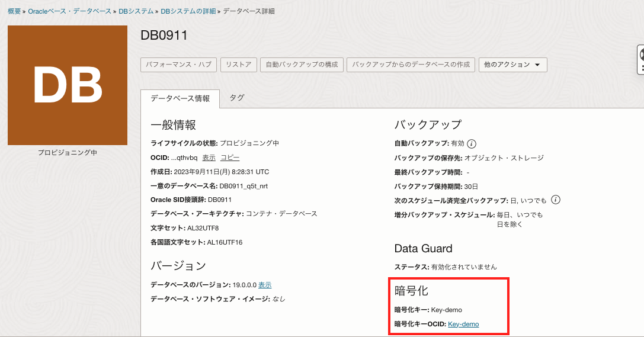Viewport: 644px width, 337px height.
Task: Click the truncated OCID value ...qthvbq
Action: click(184, 158)
